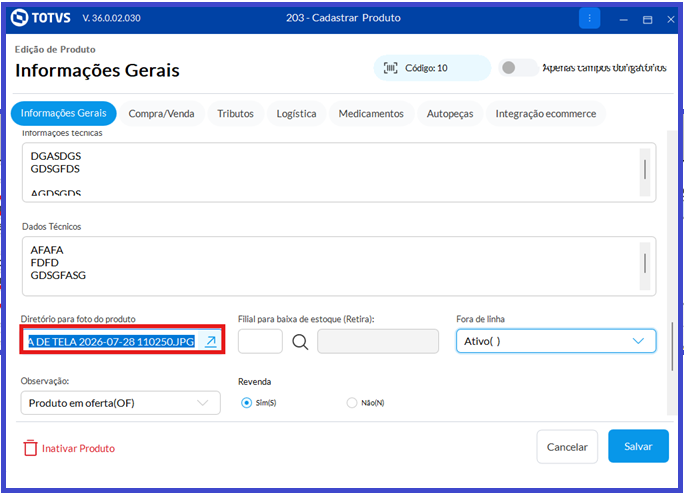Click the Dados Técnicos text area
Screen dimensions: 684x495
(339, 266)
